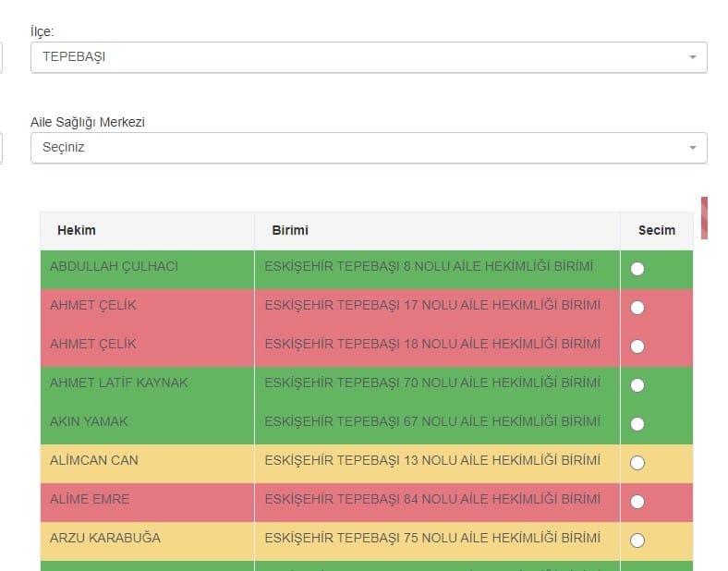Choose AKIN YAMAK via the Secim radio
This screenshot has width=728, height=571.
pos(637,424)
